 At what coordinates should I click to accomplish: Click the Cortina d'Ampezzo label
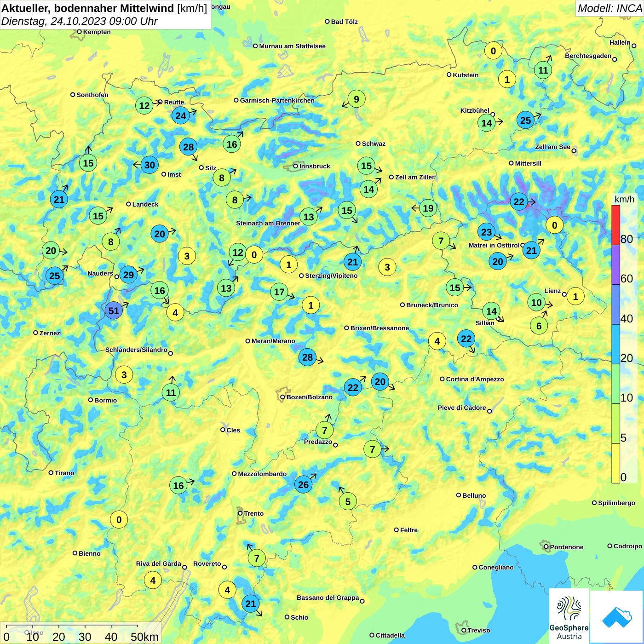tap(475, 379)
